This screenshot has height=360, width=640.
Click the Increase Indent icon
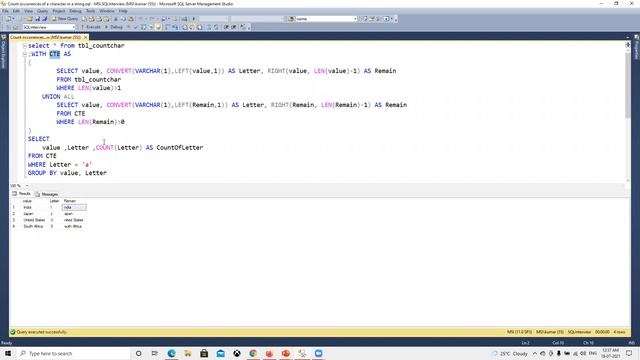(x=234, y=27)
